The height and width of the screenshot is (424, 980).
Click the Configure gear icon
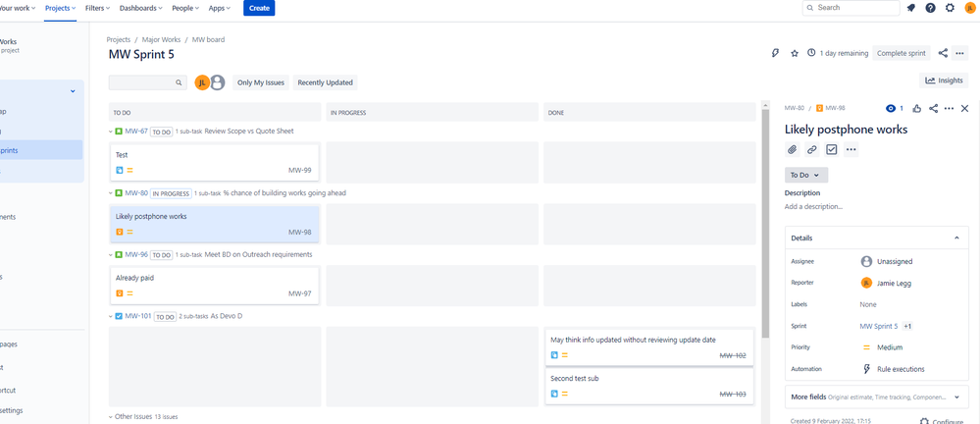925,421
